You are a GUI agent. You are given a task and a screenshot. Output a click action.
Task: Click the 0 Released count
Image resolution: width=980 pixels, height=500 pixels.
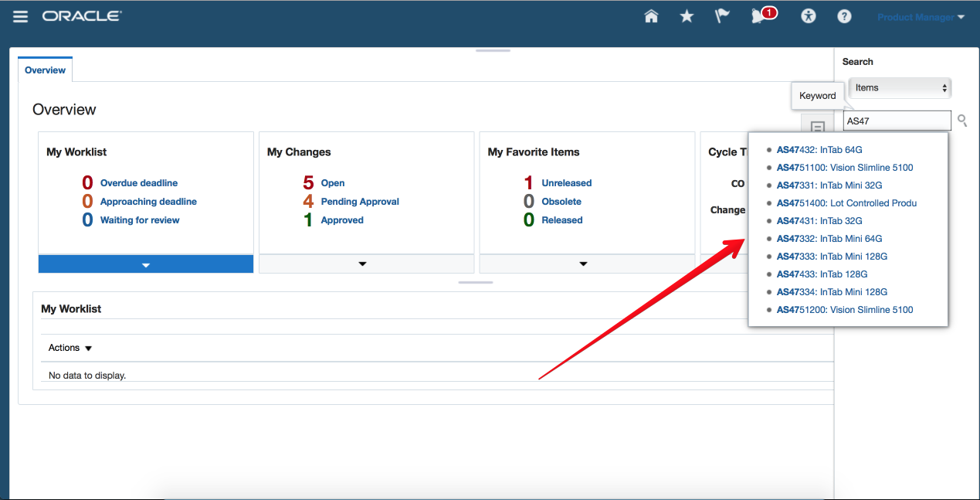[529, 220]
